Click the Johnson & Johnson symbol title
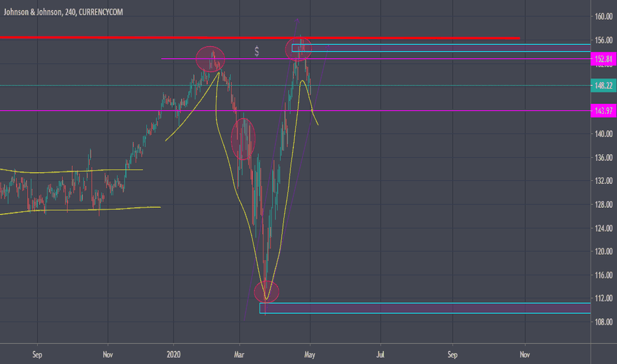Image resolution: width=617 pixels, height=364 pixels. pyautogui.click(x=32, y=12)
